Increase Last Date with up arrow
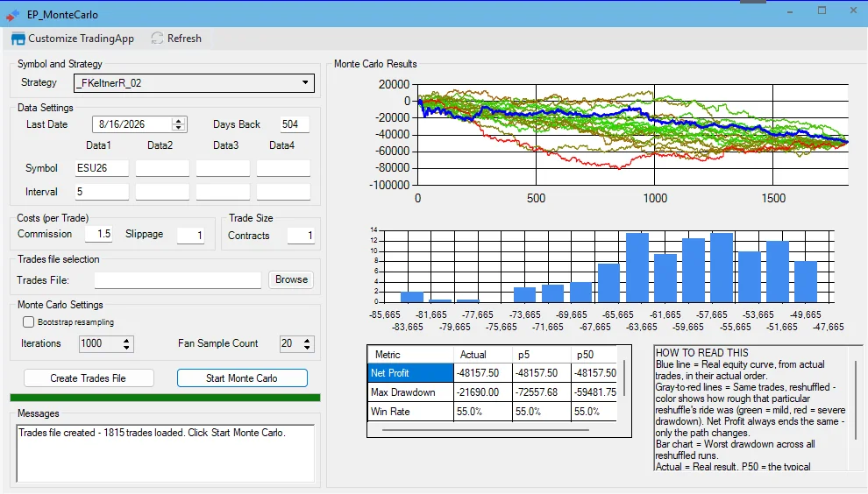Image resolution: width=868 pixels, height=494 pixels. [178, 121]
